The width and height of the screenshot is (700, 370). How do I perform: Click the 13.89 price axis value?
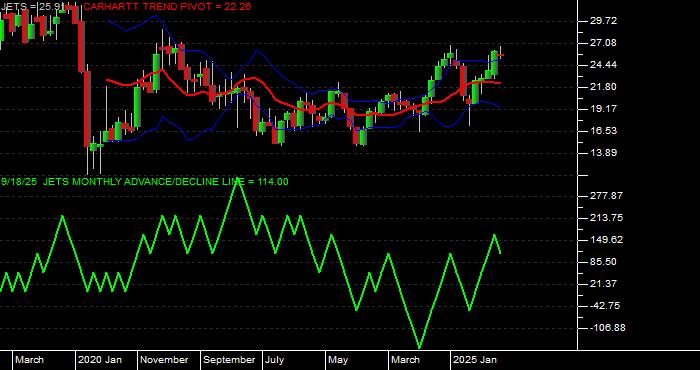tap(603, 153)
